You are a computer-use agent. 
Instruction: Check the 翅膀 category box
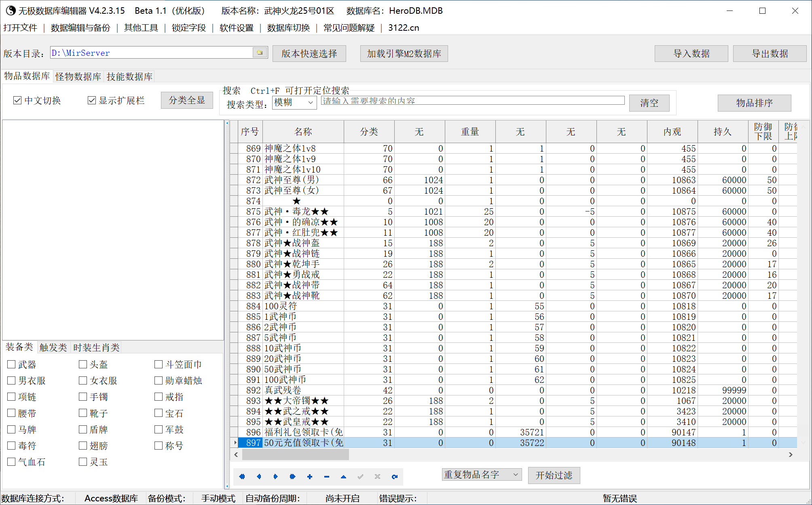click(x=83, y=446)
